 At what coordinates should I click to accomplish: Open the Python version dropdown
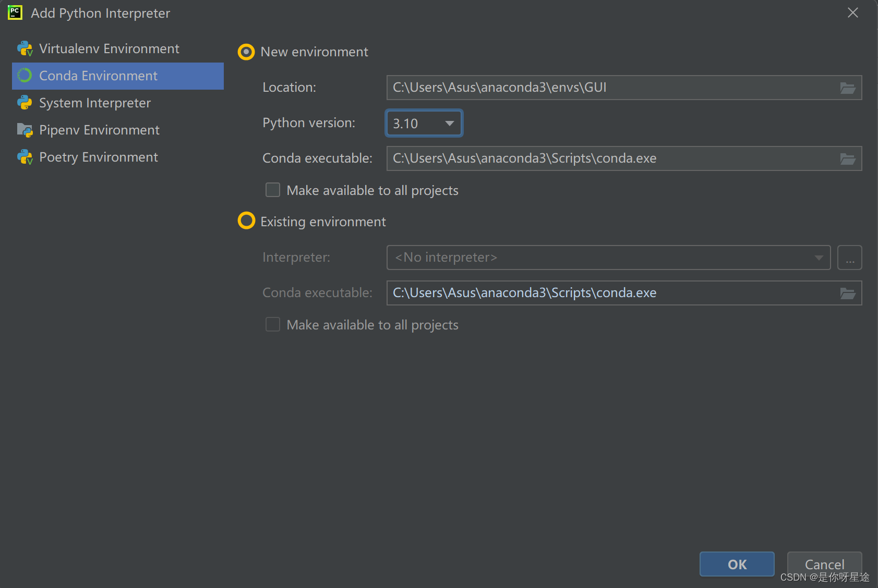tap(424, 123)
